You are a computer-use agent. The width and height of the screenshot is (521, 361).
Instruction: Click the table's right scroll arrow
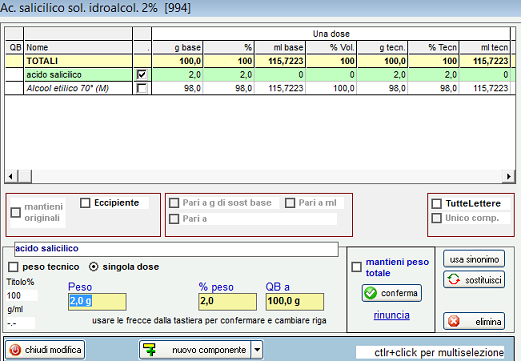pos(508,176)
